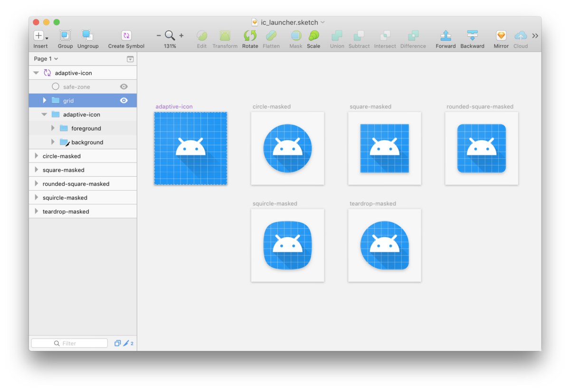
Task: Click the 131% zoom level label
Action: tap(170, 46)
